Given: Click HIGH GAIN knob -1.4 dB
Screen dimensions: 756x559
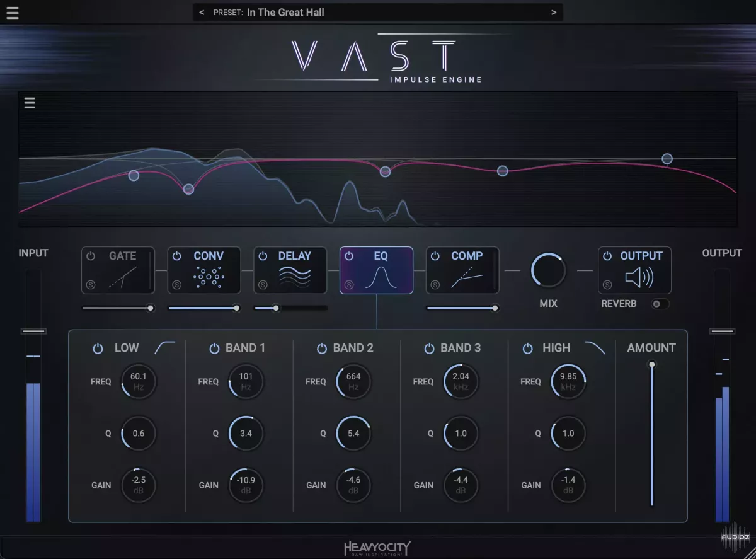Looking at the screenshot, I should click(x=568, y=485).
